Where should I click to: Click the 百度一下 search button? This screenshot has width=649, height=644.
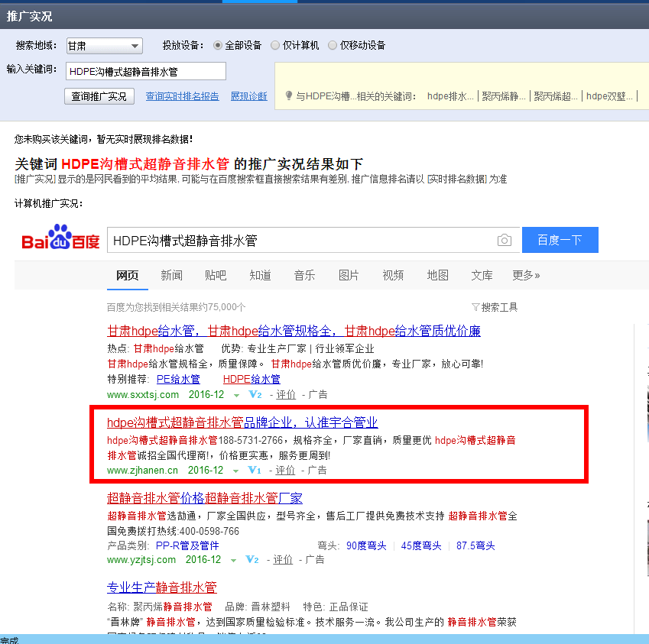point(560,240)
